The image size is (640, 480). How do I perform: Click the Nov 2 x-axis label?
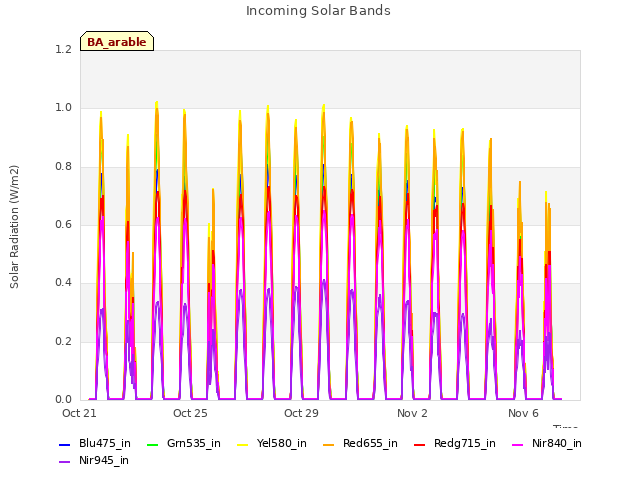(x=412, y=413)
